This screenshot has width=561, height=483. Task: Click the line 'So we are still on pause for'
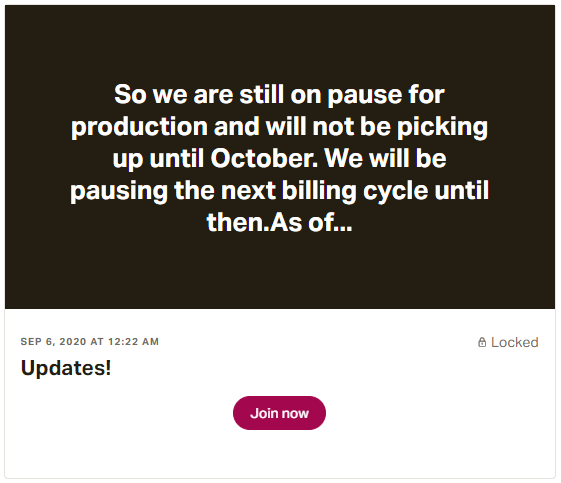pyautogui.click(x=279, y=95)
